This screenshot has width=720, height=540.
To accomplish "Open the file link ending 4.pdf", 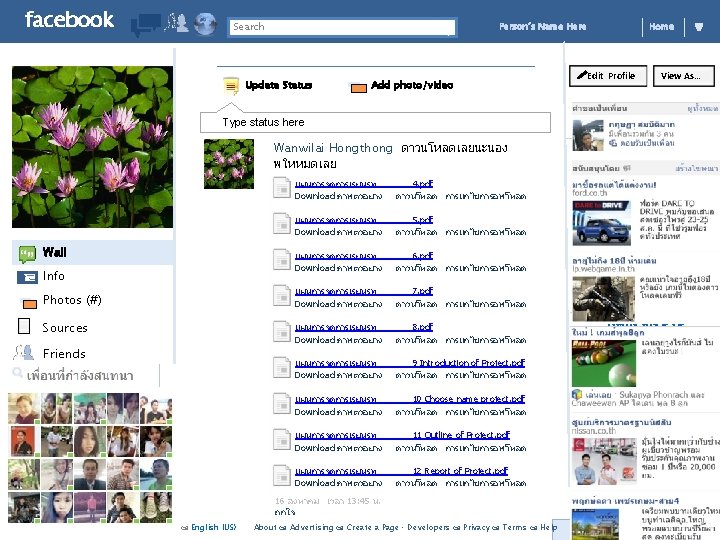I will point(364,184).
